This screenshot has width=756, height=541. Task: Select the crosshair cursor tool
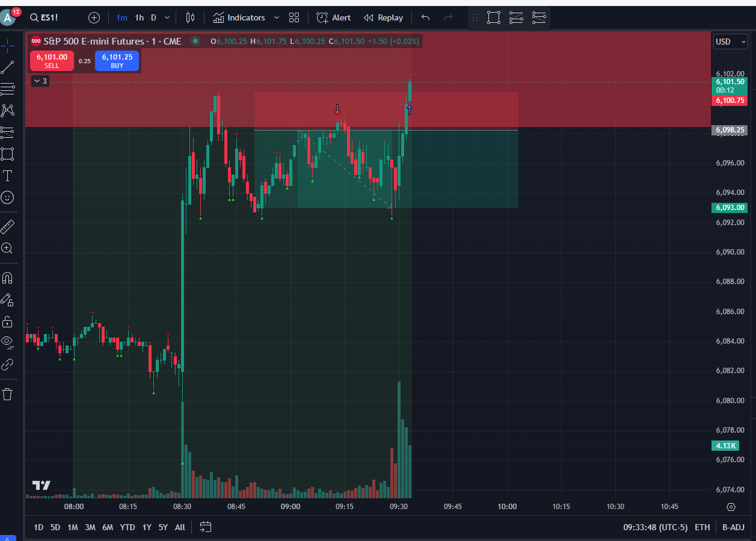(x=7, y=46)
